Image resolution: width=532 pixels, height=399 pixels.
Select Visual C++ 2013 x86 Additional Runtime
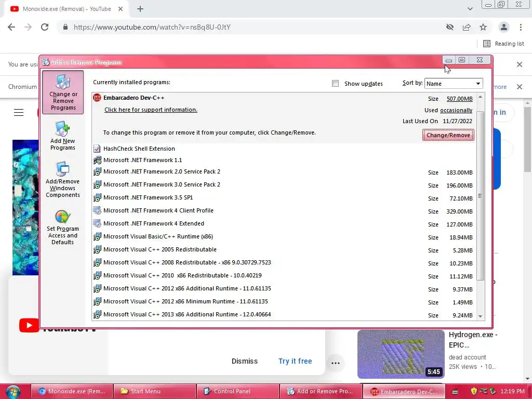(x=284, y=314)
